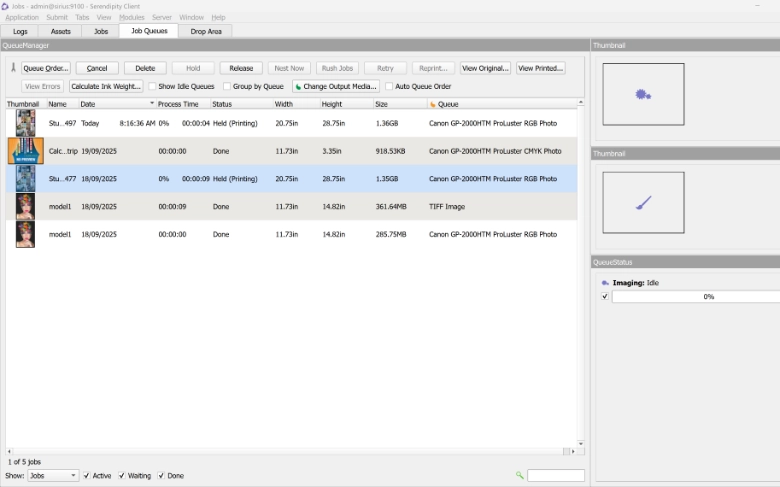Check the Auto Queue Order option
This screenshot has height=487, width=780.
(x=389, y=87)
